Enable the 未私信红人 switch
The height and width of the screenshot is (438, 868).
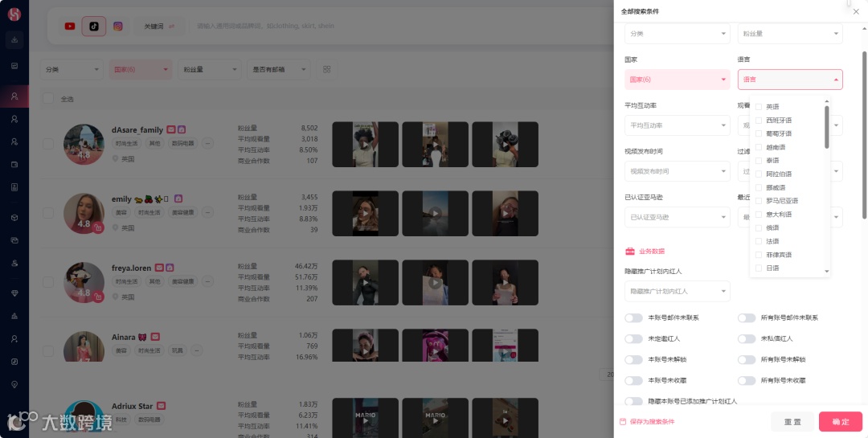[x=746, y=339]
